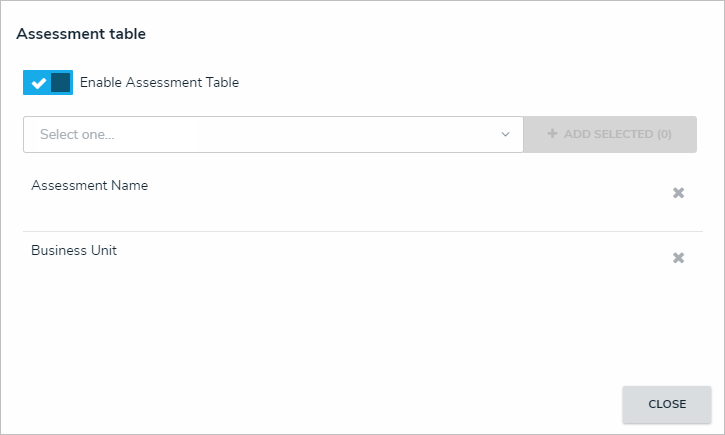Click the Enable Assessment Table label
This screenshot has width=725, height=435.
coord(159,83)
